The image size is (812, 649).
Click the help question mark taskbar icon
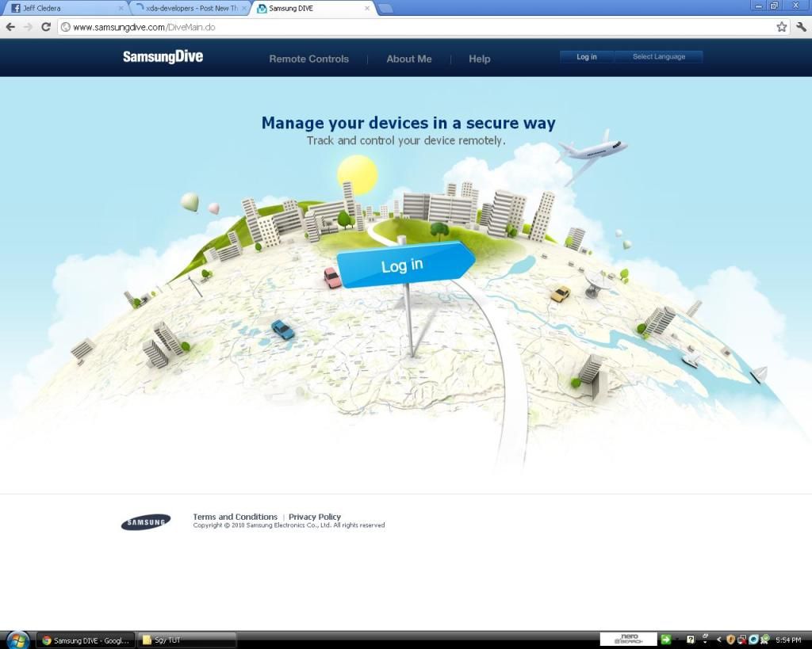tap(691, 639)
